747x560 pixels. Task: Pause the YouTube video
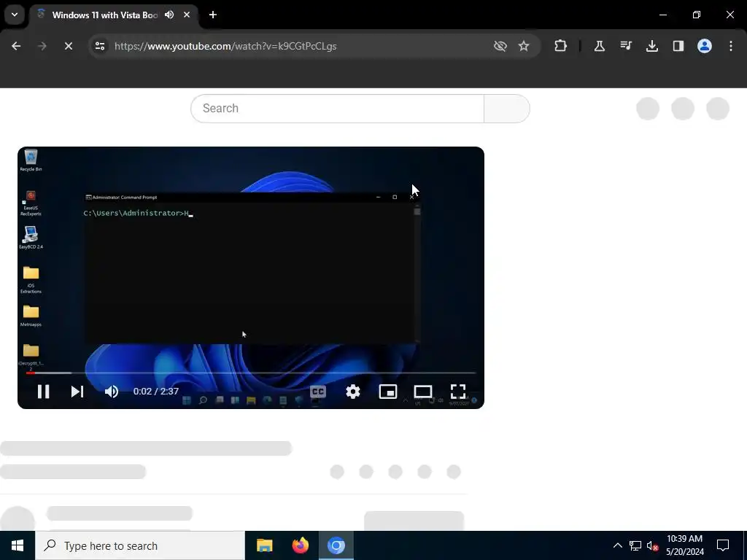43,392
